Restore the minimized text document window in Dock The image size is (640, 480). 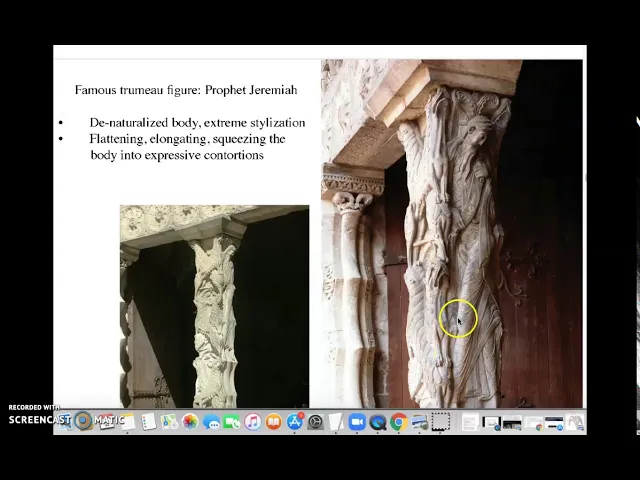(470, 422)
